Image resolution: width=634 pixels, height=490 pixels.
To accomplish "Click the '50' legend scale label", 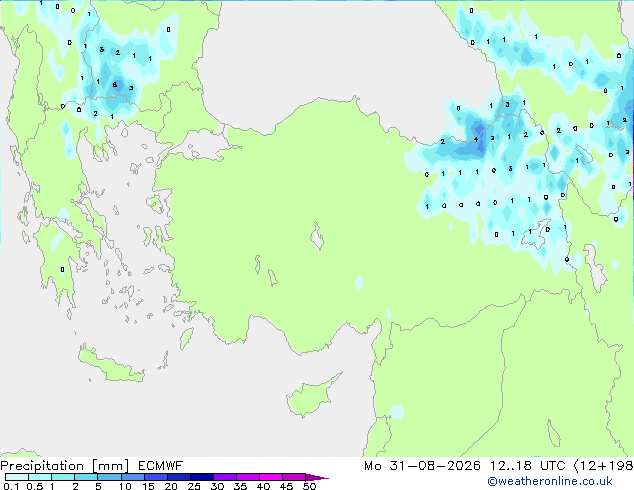I will coord(309,486).
